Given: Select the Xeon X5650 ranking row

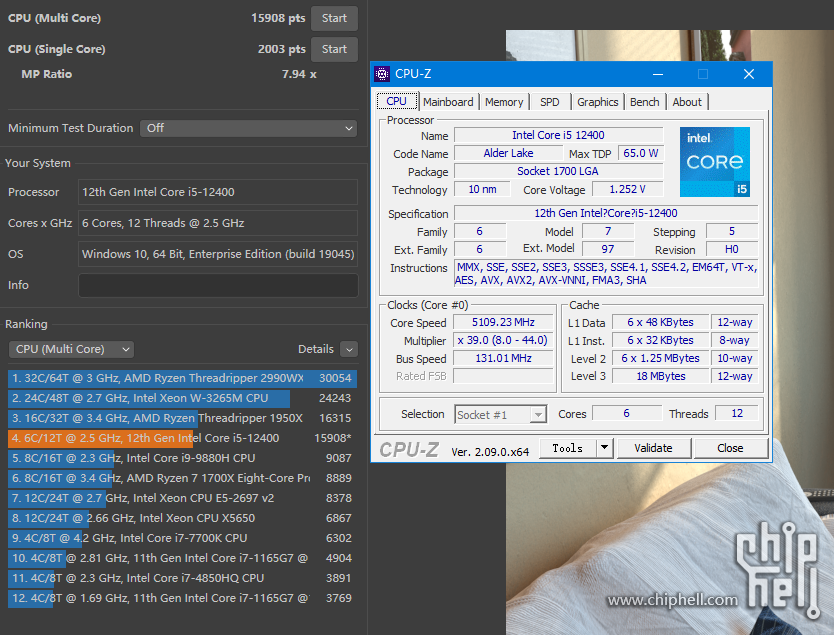Looking at the screenshot, I should pos(182,518).
